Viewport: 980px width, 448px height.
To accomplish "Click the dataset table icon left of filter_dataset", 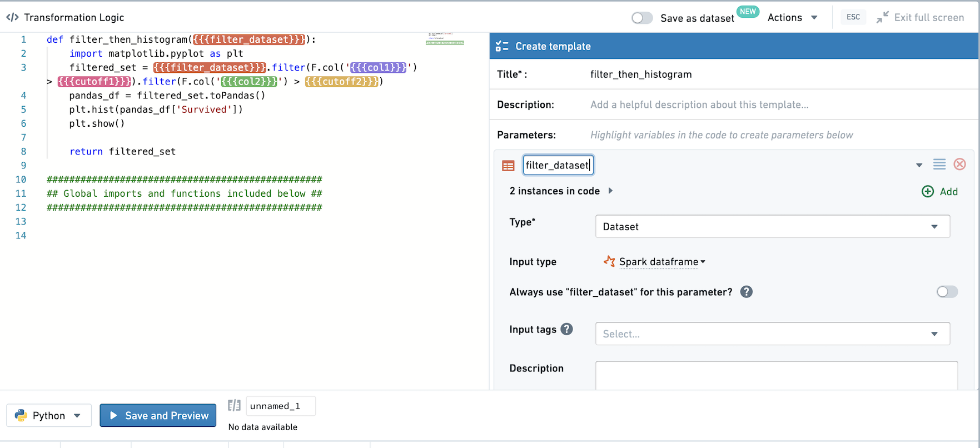I will (x=508, y=166).
